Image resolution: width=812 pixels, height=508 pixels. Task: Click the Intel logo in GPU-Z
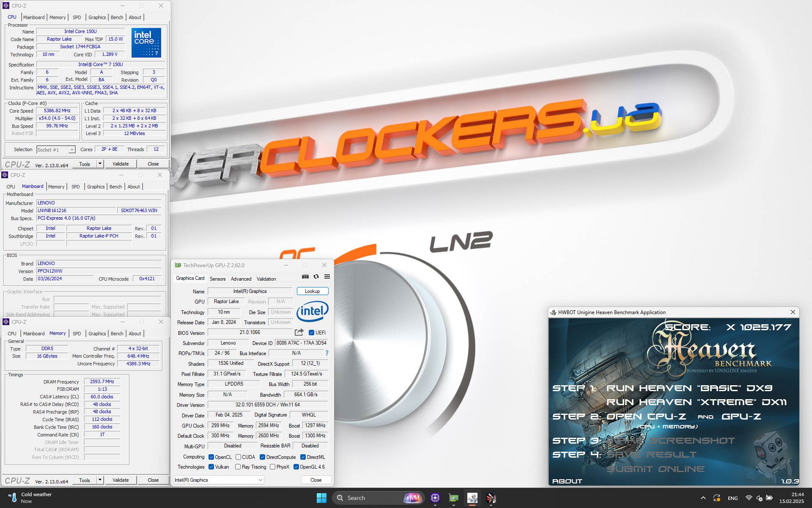pos(313,312)
